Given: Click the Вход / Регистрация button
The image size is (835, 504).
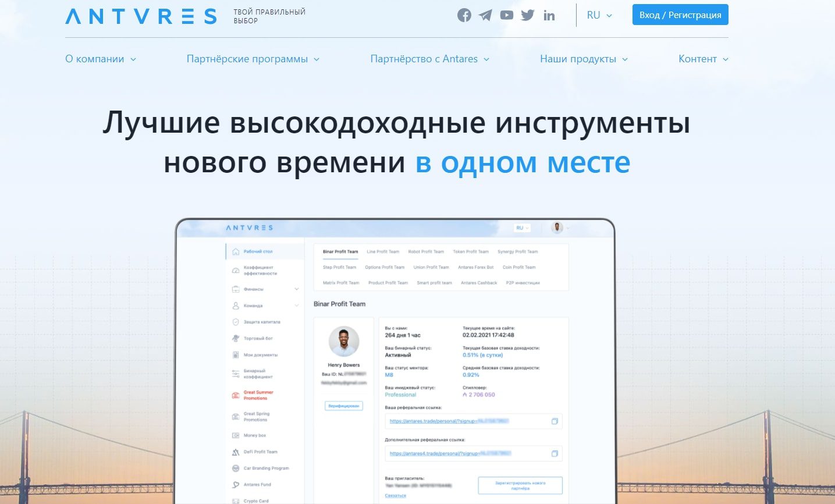Looking at the screenshot, I should coord(680,15).
